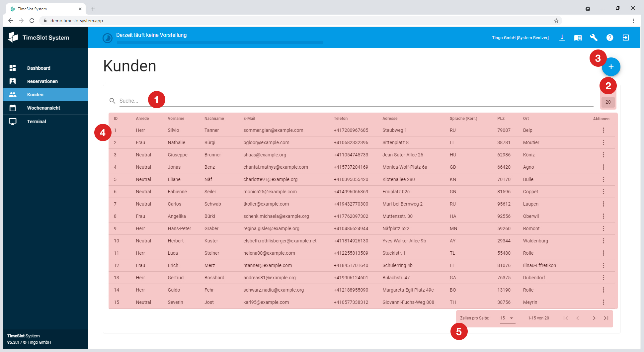Open actions menu for Gertrud Bosshard
The height and width of the screenshot is (352, 644).
(x=604, y=278)
